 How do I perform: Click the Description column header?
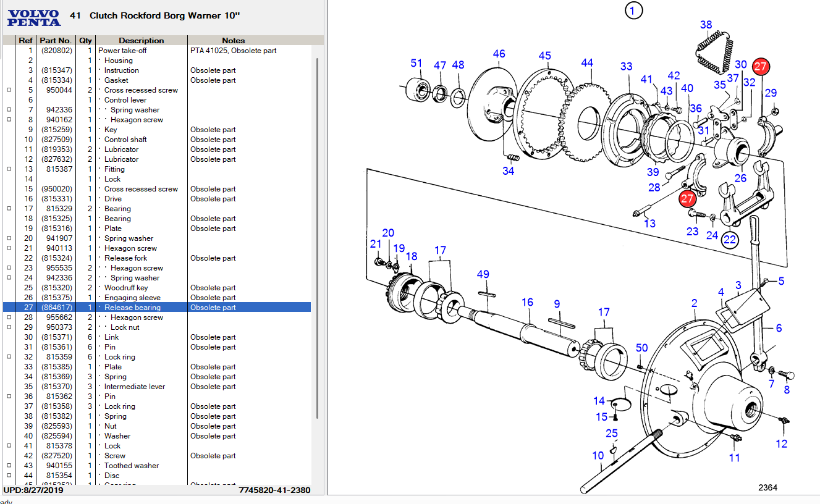142,41
